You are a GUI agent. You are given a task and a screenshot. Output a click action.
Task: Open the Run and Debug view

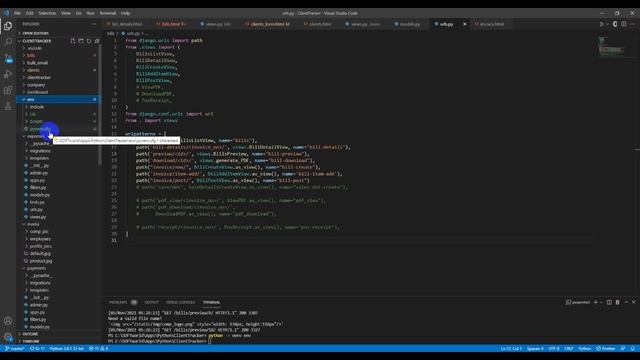8,74
